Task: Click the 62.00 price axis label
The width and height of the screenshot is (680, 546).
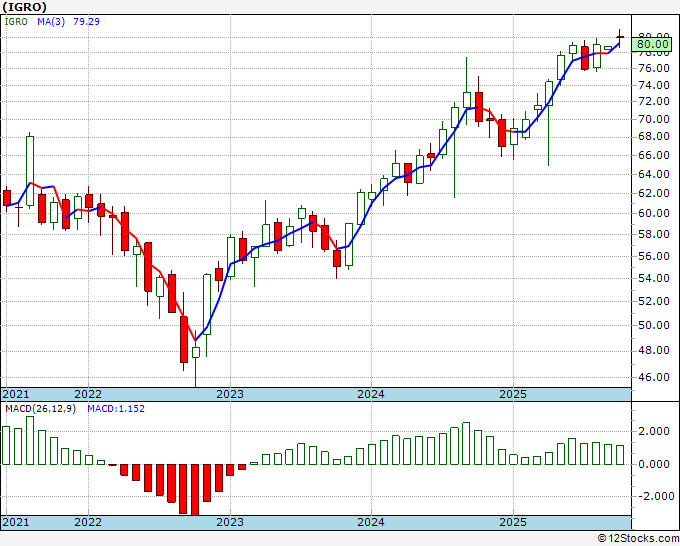Action: click(x=654, y=193)
